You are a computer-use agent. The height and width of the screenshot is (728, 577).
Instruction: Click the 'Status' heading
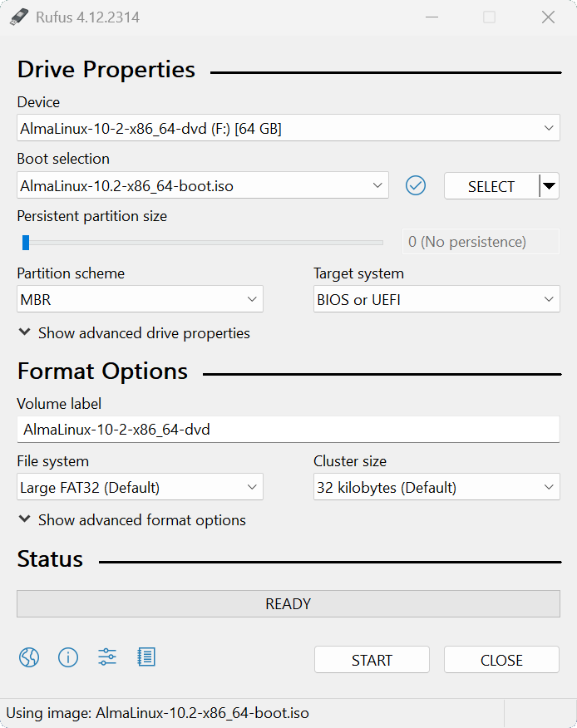(x=50, y=559)
